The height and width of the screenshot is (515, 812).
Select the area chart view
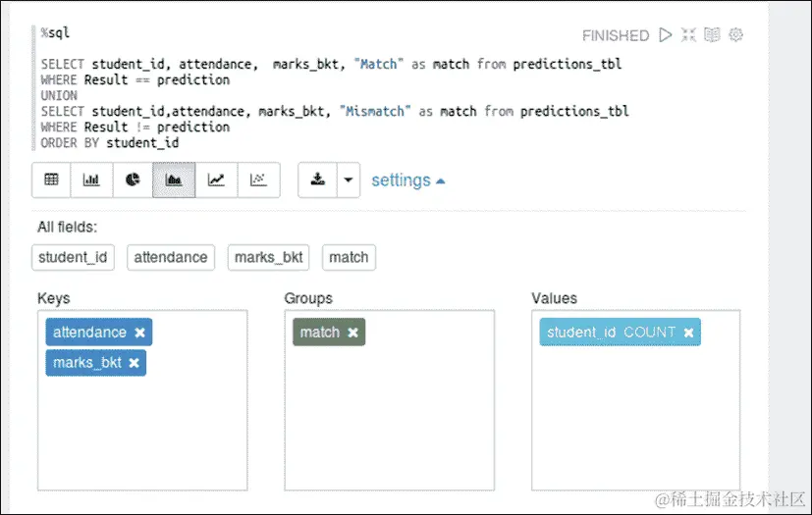174,180
